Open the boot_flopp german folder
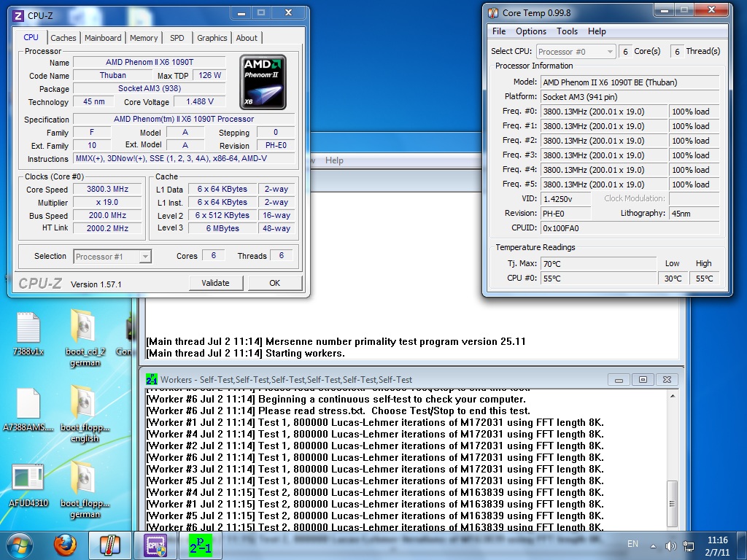 85,489
